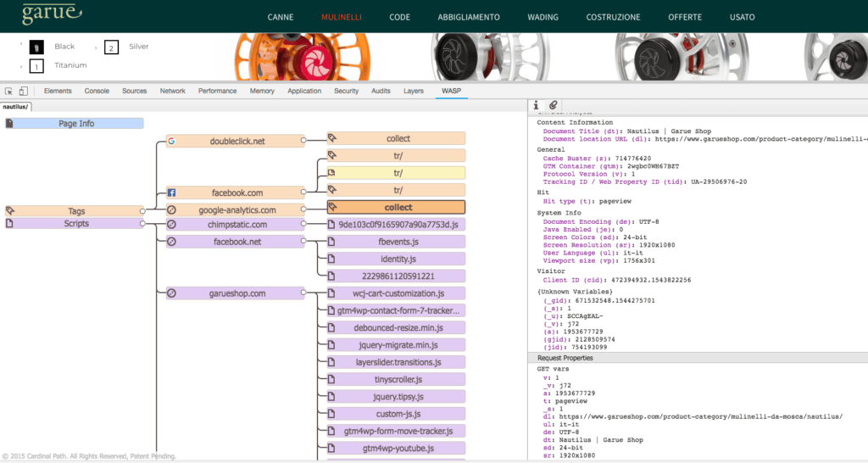
Task: Click the icon on chimpstatic.com node
Action: (171, 225)
